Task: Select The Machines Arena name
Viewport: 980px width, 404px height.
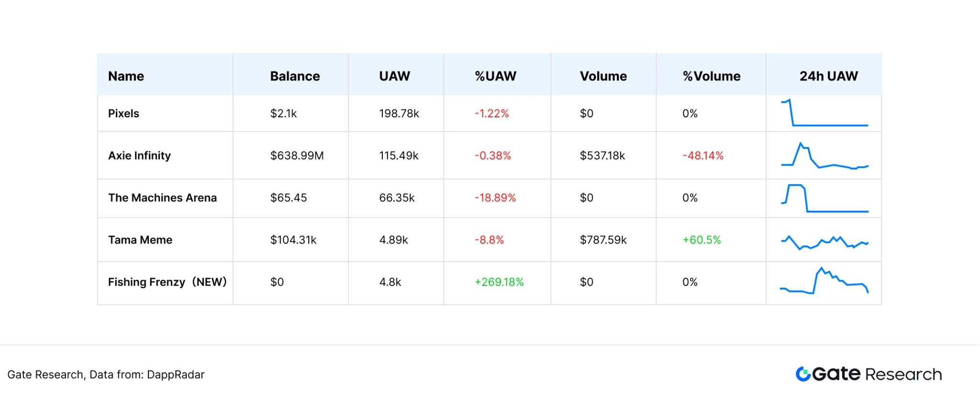Action: (162, 198)
